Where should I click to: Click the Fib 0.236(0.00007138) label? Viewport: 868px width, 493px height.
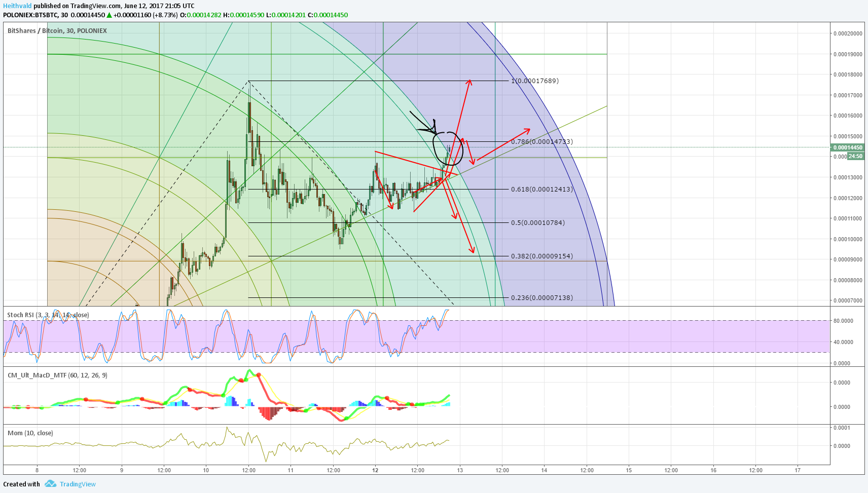(x=542, y=298)
